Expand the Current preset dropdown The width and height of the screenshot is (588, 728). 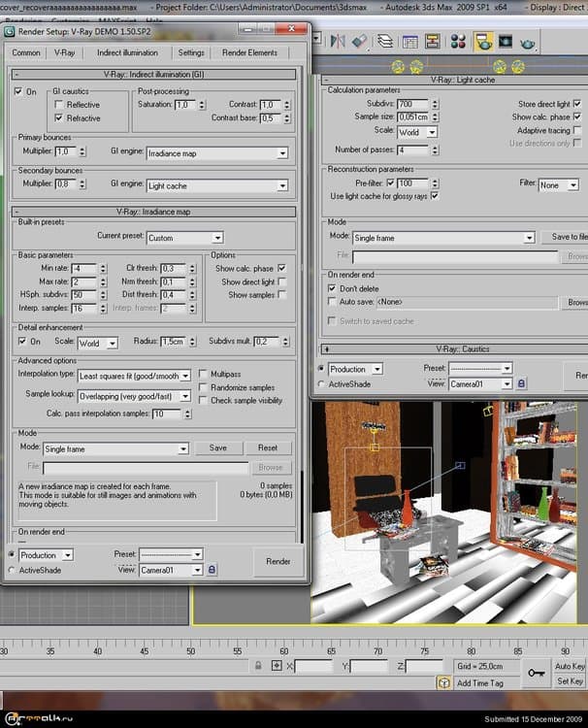click(184, 238)
